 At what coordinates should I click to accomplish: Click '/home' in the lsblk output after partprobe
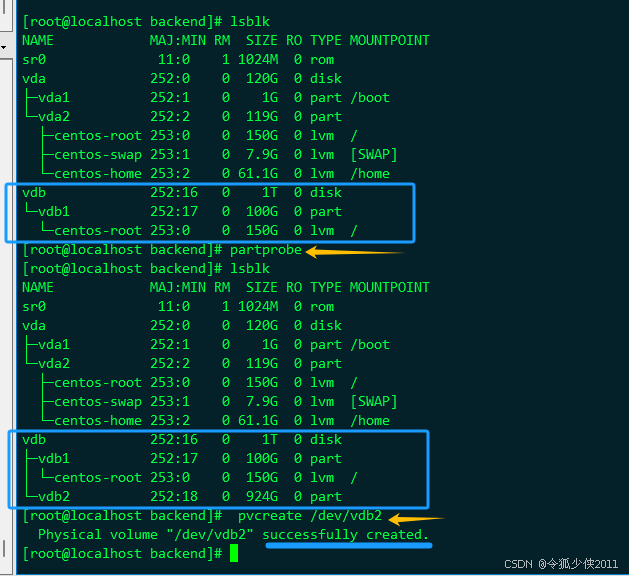coord(369,421)
